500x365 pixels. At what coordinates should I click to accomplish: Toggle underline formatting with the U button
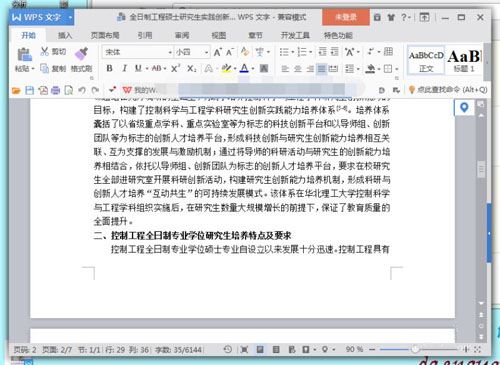tap(138, 68)
